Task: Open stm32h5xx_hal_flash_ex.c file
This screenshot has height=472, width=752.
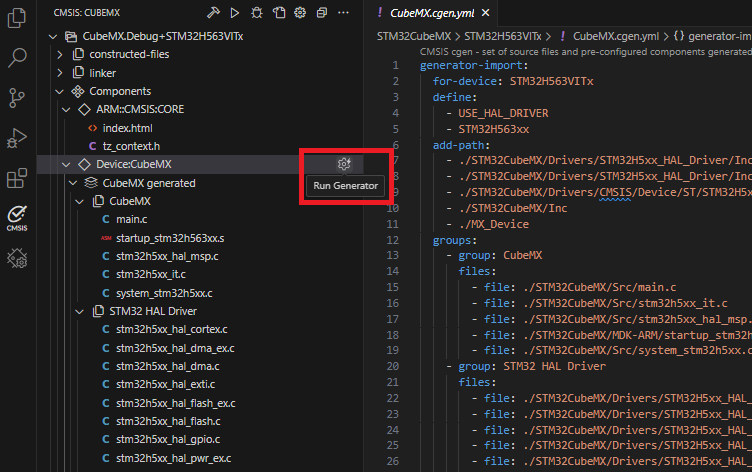Action: [176, 403]
